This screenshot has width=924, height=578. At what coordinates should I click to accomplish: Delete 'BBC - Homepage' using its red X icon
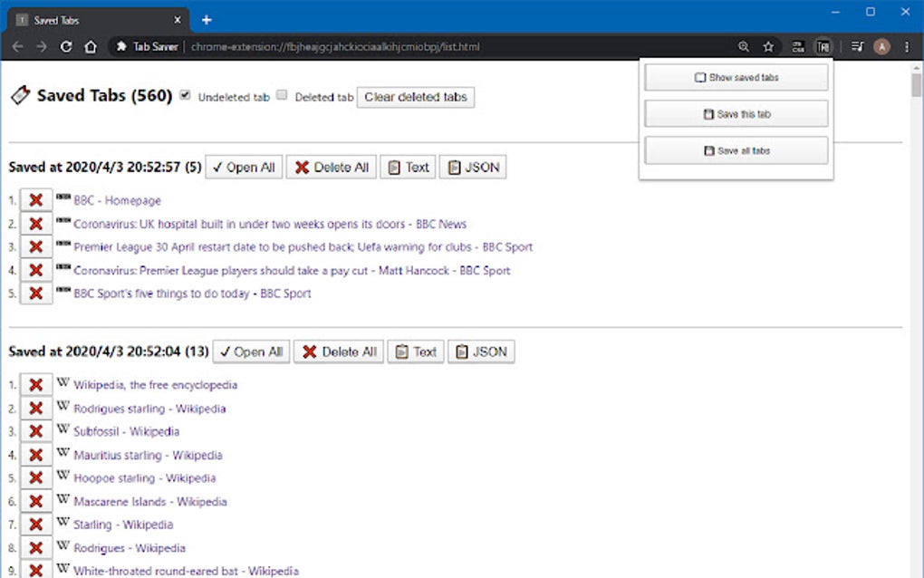[x=35, y=200]
